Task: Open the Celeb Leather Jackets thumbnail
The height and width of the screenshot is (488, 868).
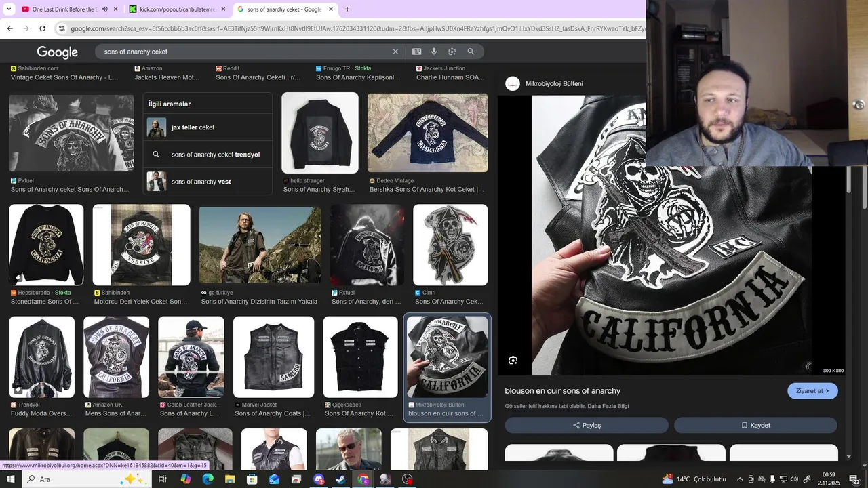Action: (191, 357)
